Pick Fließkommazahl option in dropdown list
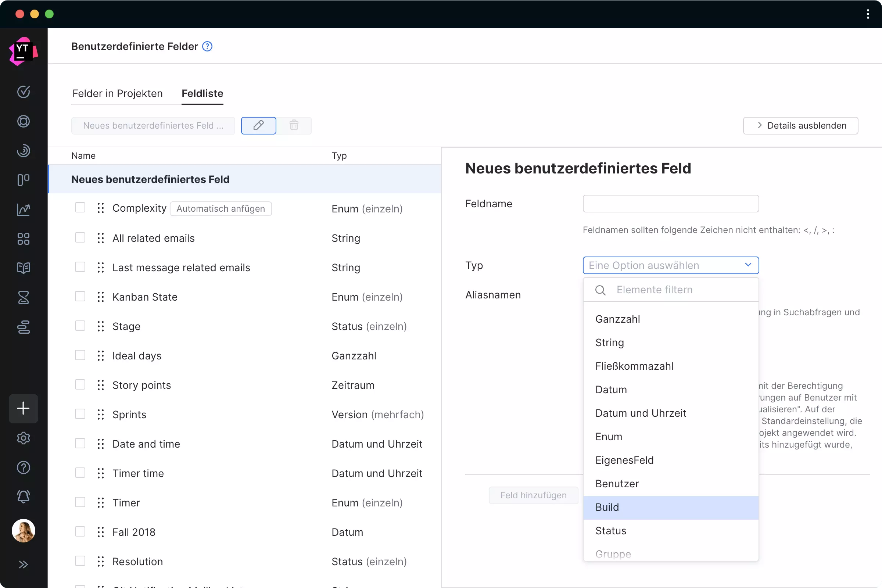The width and height of the screenshot is (882, 588). (x=634, y=366)
